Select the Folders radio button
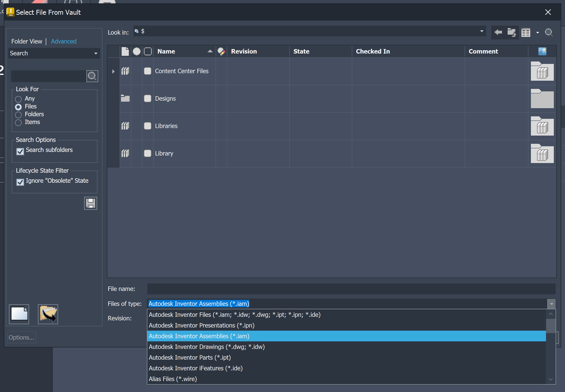The width and height of the screenshot is (565, 392). point(18,115)
